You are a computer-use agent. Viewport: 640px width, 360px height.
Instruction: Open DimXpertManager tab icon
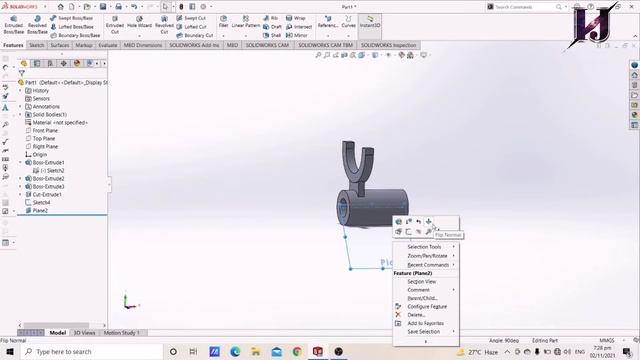point(63,63)
